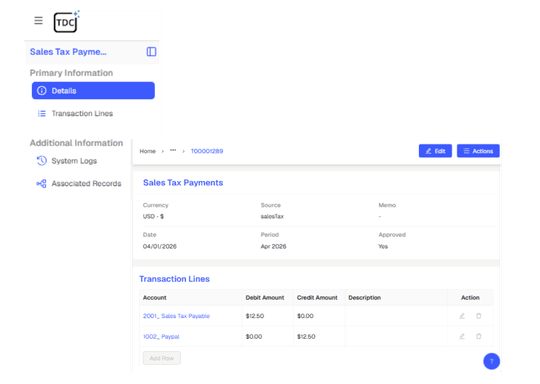Edit the Sales Tax Payable row
The image size is (540, 384).
pyautogui.click(x=462, y=316)
